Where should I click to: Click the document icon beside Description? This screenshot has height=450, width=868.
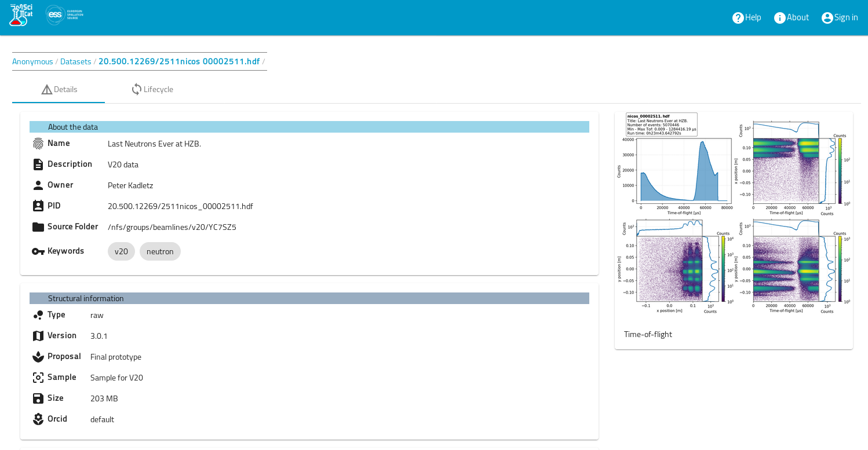pos(38,164)
